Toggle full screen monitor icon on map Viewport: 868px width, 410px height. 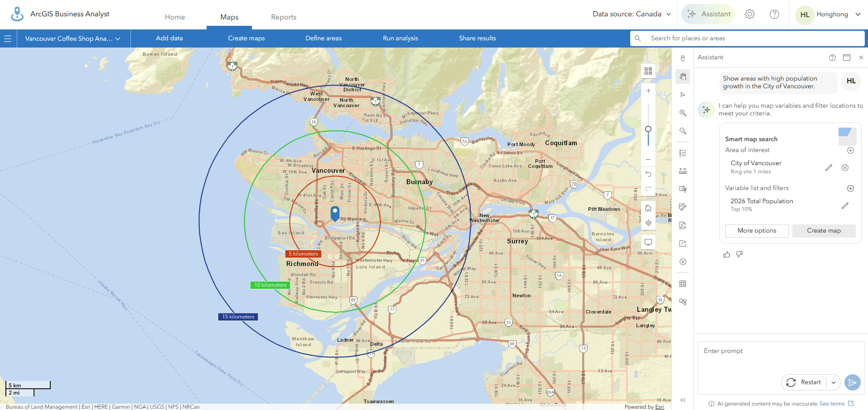click(x=648, y=242)
